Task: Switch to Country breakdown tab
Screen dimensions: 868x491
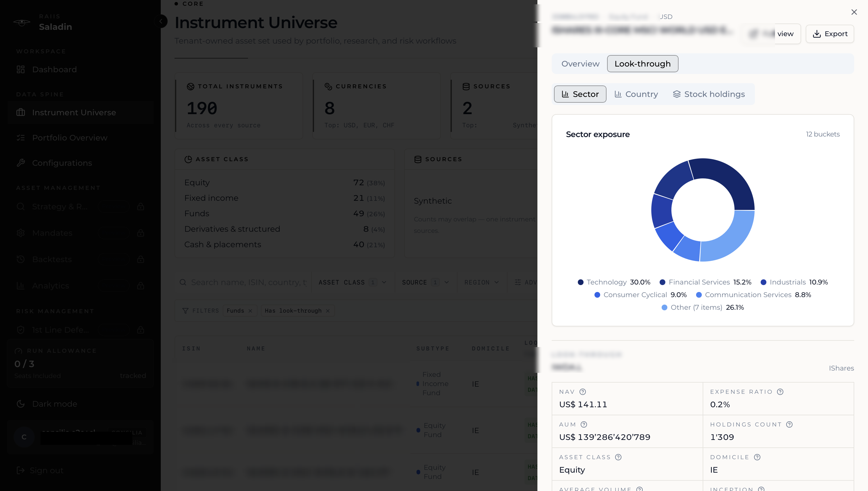Action: [636, 94]
